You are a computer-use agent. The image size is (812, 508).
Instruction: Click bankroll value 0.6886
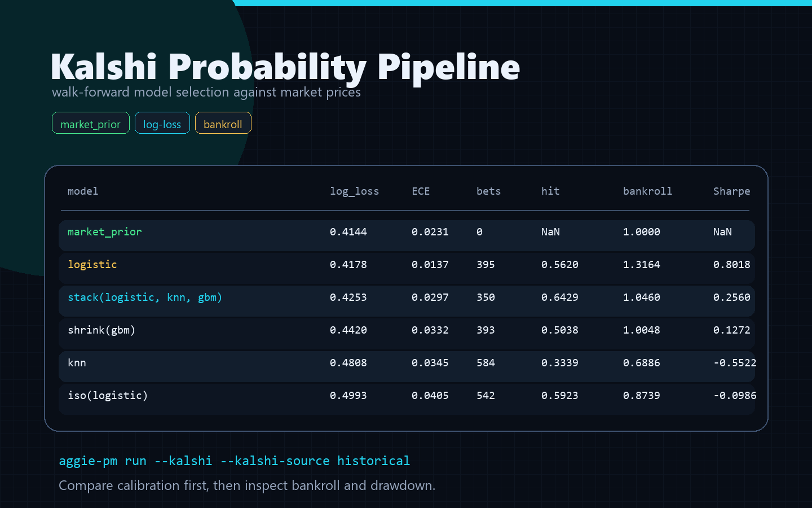(642, 363)
